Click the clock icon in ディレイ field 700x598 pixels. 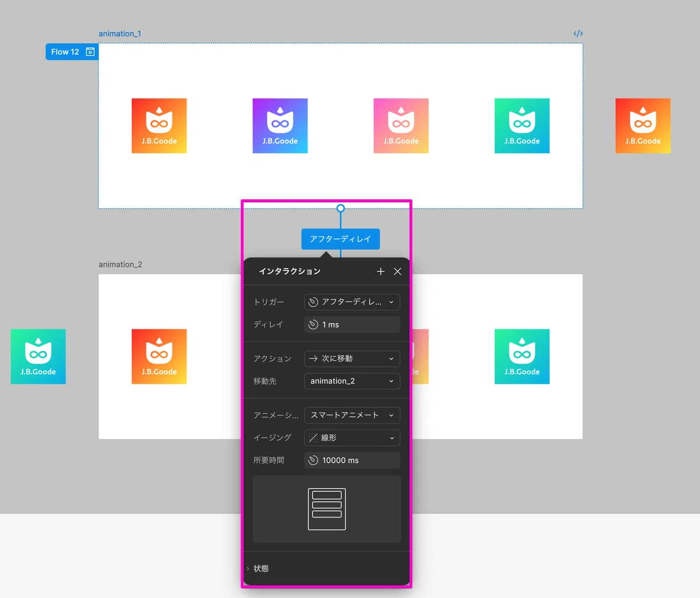coord(313,325)
